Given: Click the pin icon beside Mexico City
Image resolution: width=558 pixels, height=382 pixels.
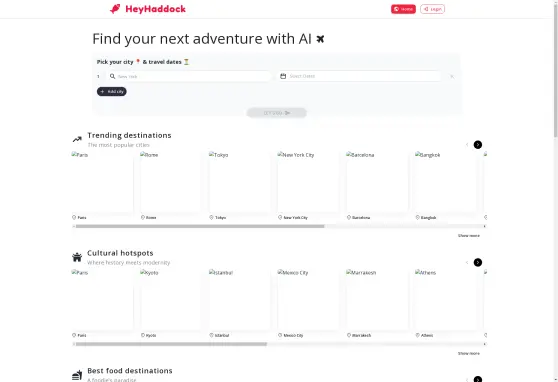Looking at the screenshot, I should pos(280,335).
